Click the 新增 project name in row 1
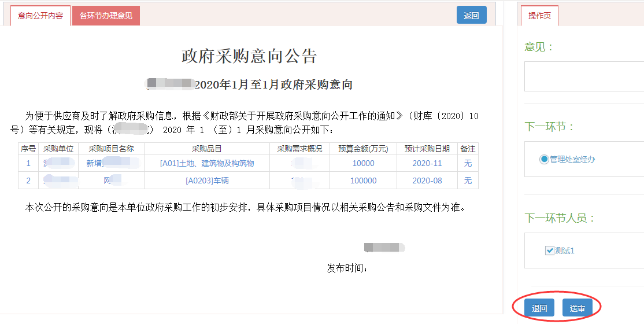The height and width of the screenshot is (324, 644). (x=94, y=163)
